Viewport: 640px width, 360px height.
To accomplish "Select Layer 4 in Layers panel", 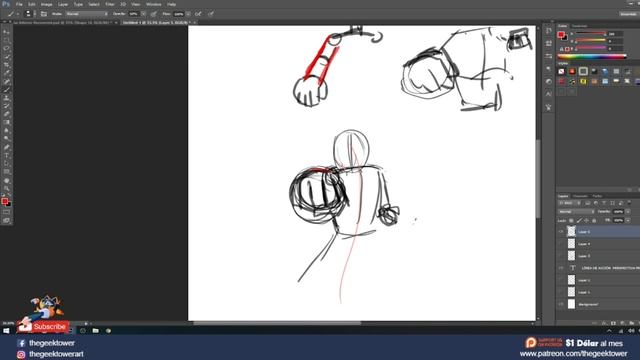I will (598, 244).
